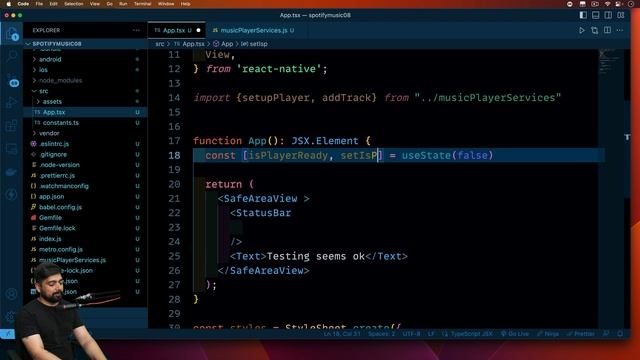
Task: Click Spaces: 2 indentation in status bar
Action: (x=382, y=334)
